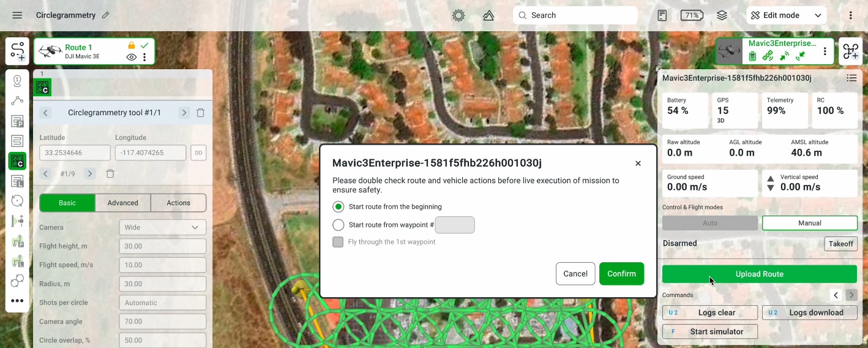
Task: Click the add vehicle drone-plus icon
Action: click(x=851, y=51)
